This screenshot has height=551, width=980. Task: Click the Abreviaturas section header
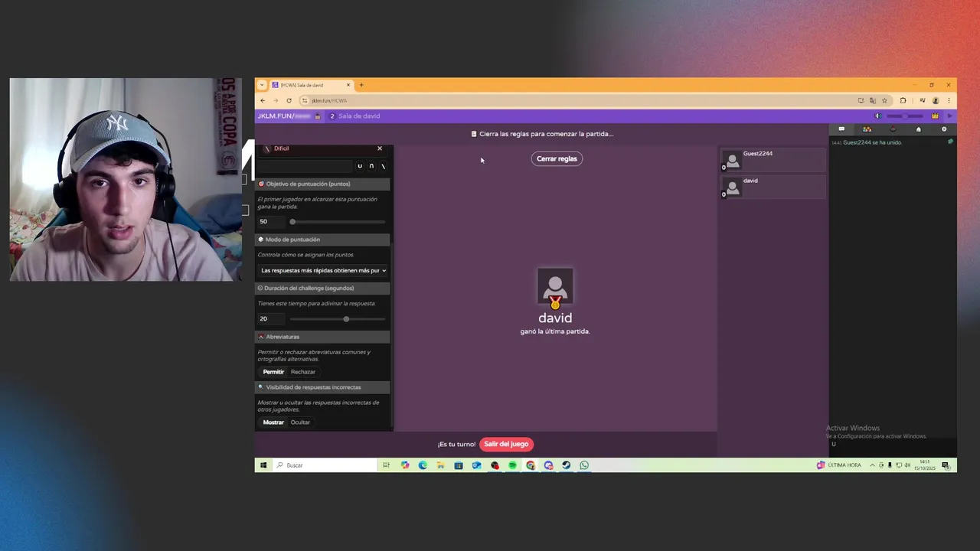point(322,337)
